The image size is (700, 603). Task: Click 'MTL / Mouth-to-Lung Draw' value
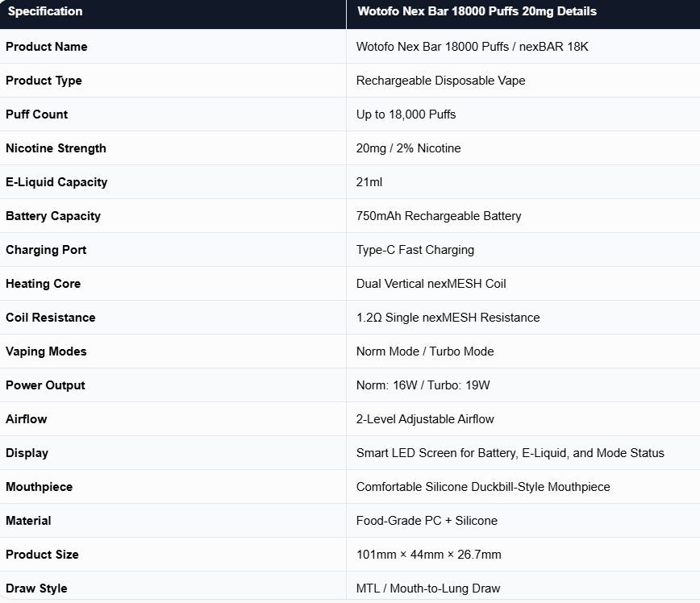pos(428,588)
